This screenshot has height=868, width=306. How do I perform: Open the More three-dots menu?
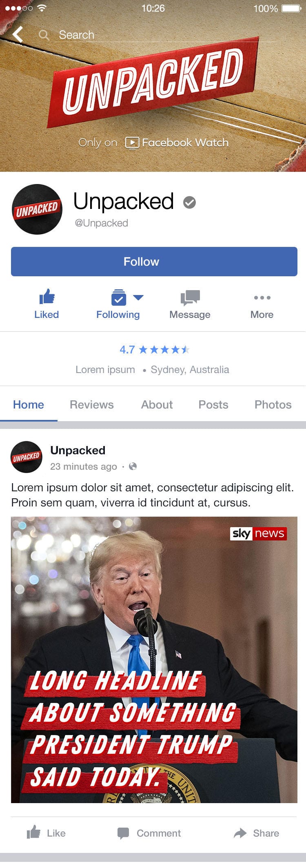tap(262, 297)
